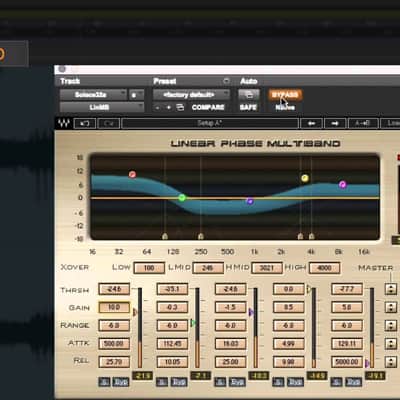Click the plus next preset button

169,107
